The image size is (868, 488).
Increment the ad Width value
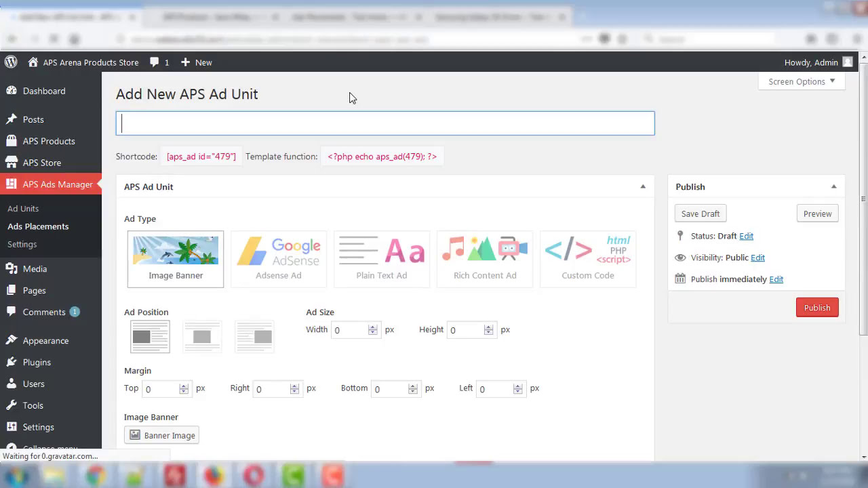pos(372,327)
